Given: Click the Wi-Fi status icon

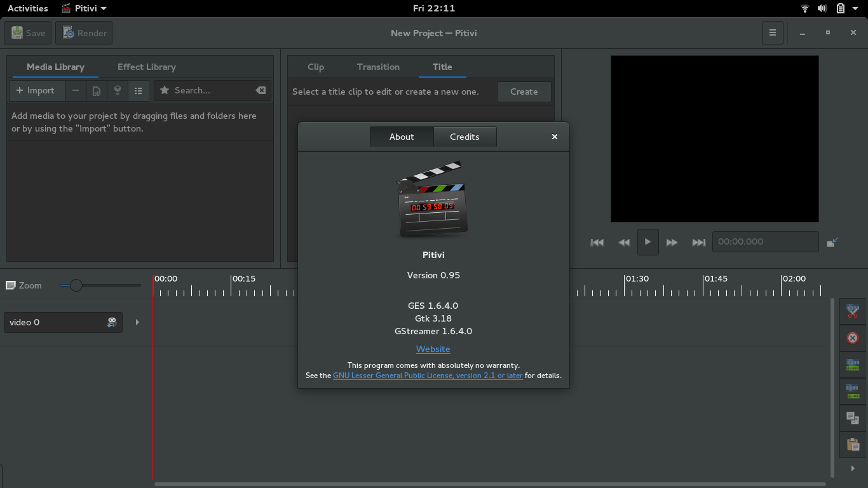Looking at the screenshot, I should click(x=805, y=8).
